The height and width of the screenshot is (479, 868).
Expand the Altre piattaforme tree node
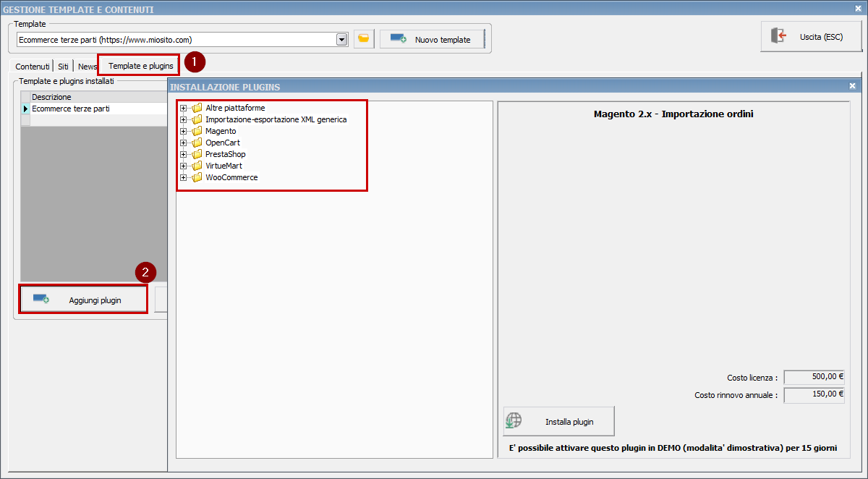(x=183, y=108)
